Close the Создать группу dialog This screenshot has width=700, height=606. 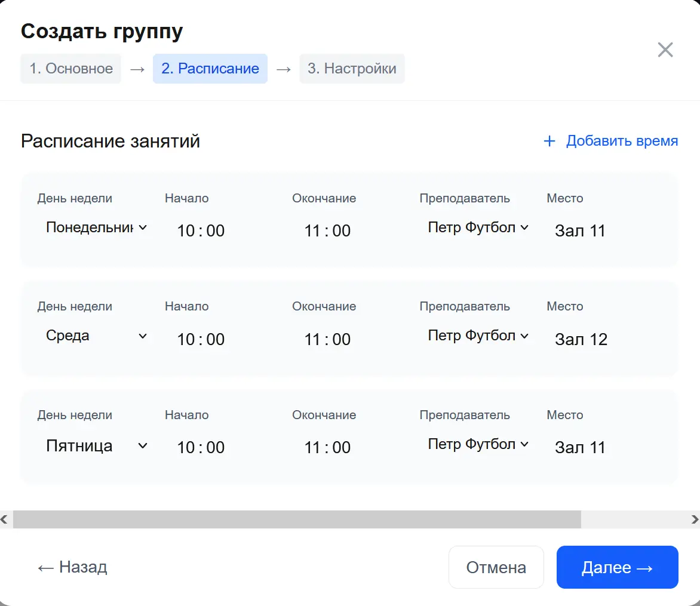pos(665,50)
